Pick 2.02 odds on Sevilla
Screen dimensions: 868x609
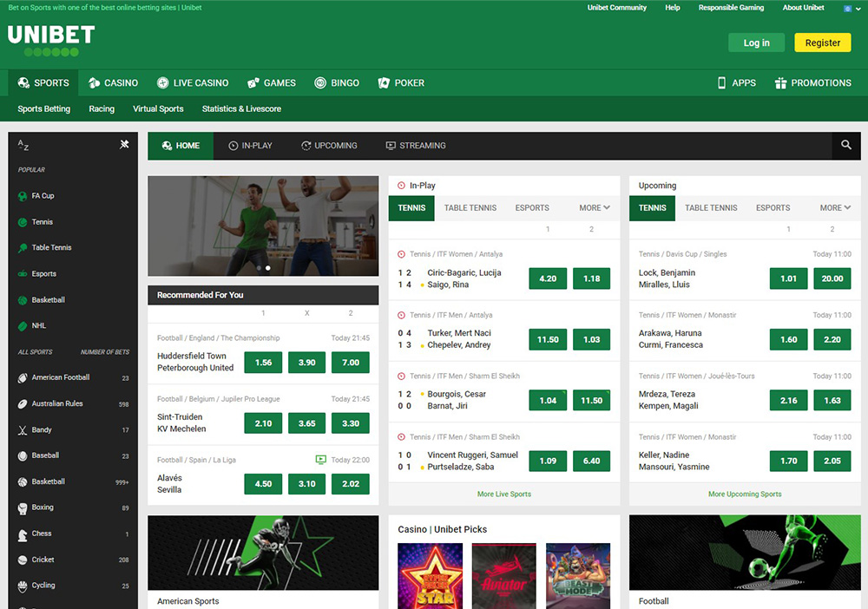click(x=351, y=483)
